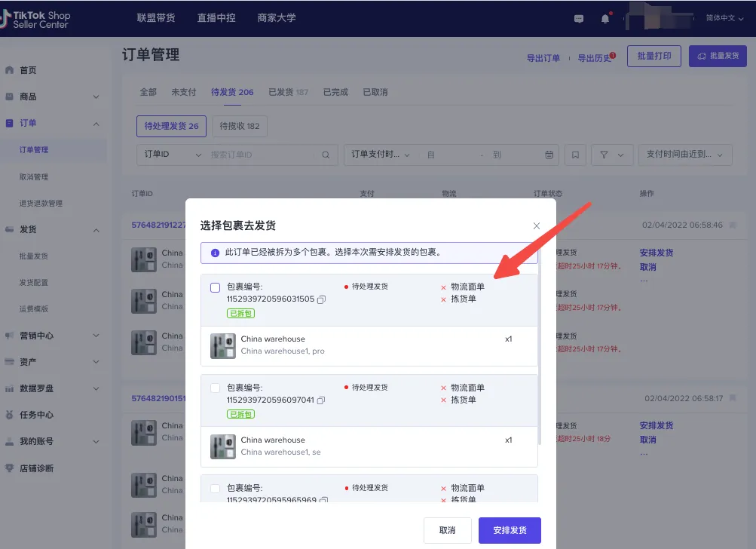Tick the checkbox of package 1152939720595965969
756x549 pixels.
pyautogui.click(x=214, y=487)
